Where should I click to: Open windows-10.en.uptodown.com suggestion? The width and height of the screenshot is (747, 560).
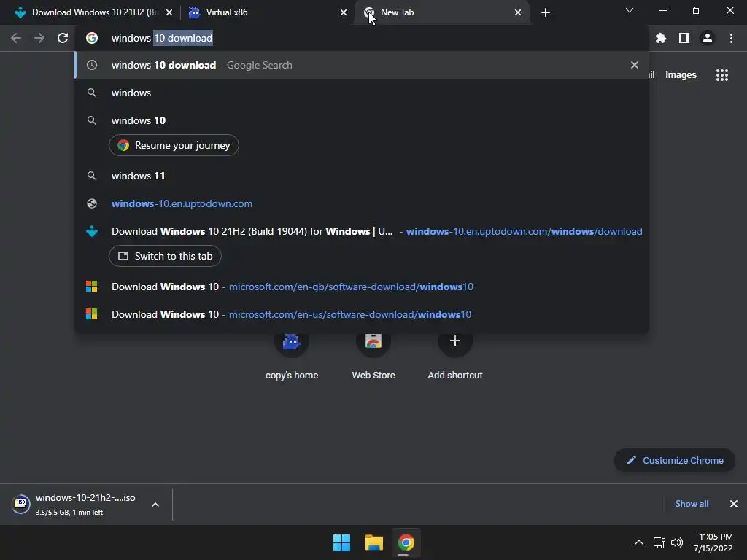click(x=362, y=203)
